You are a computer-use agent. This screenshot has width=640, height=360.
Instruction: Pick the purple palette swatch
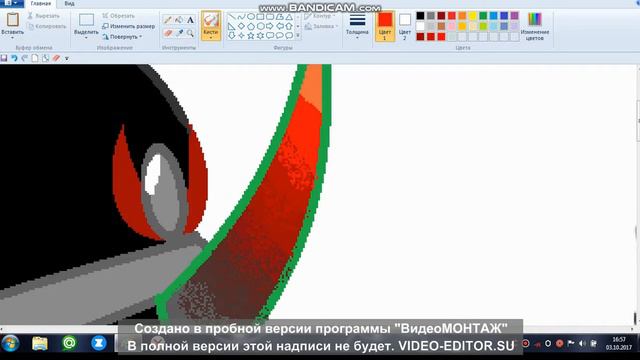point(515,16)
